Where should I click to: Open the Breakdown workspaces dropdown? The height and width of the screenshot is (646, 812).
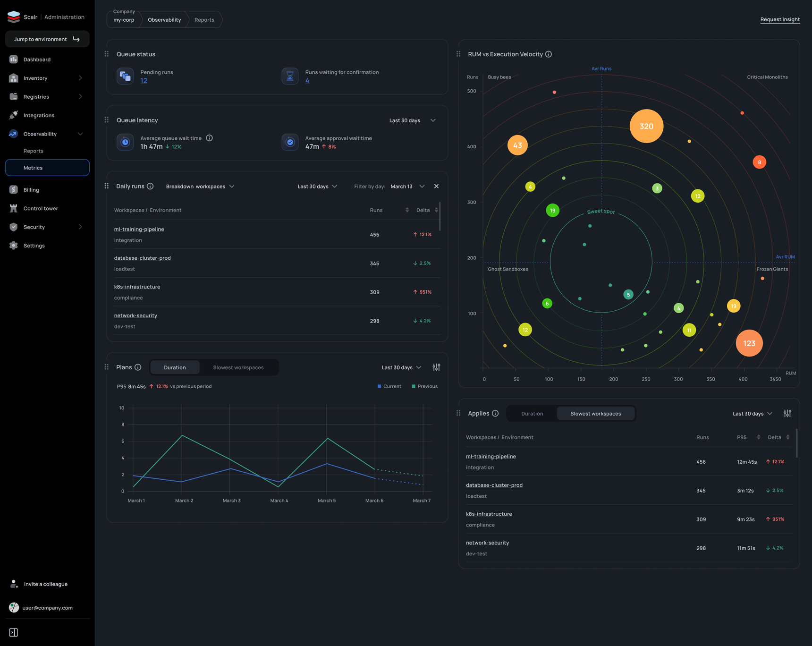tap(200, 187)
